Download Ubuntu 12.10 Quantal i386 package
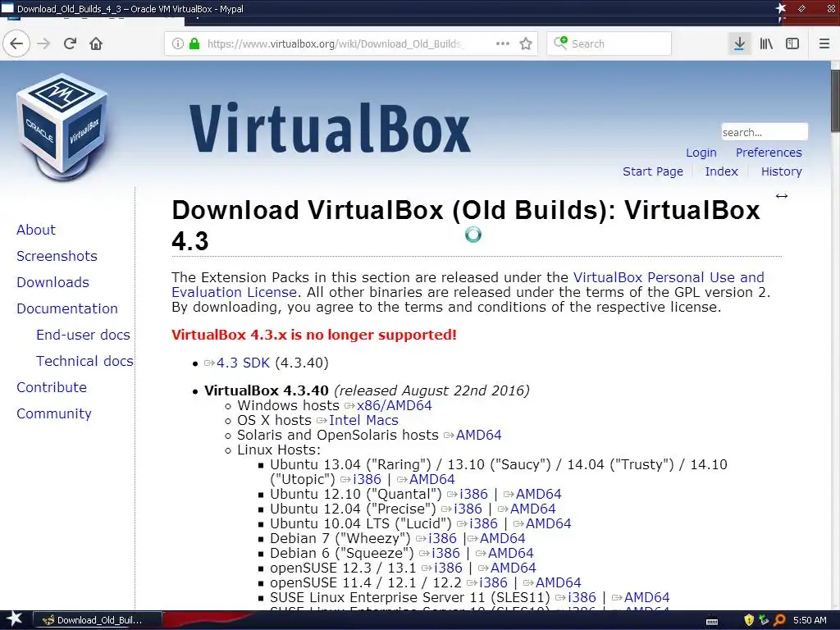Screen dimensions: 840x630 [473, 494]
